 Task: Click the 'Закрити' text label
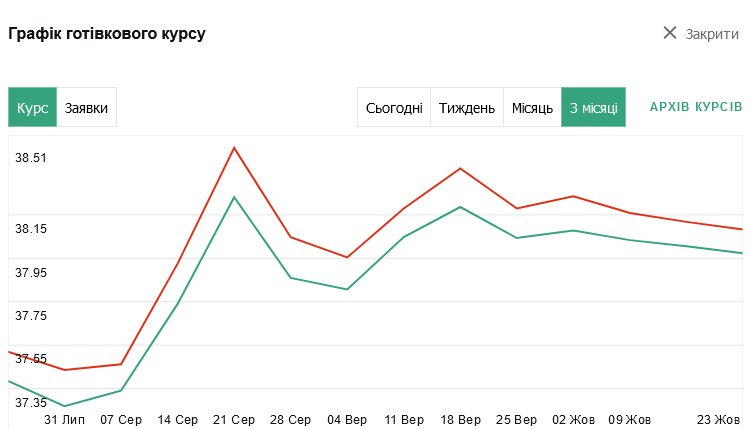click(x=712, y=34)
